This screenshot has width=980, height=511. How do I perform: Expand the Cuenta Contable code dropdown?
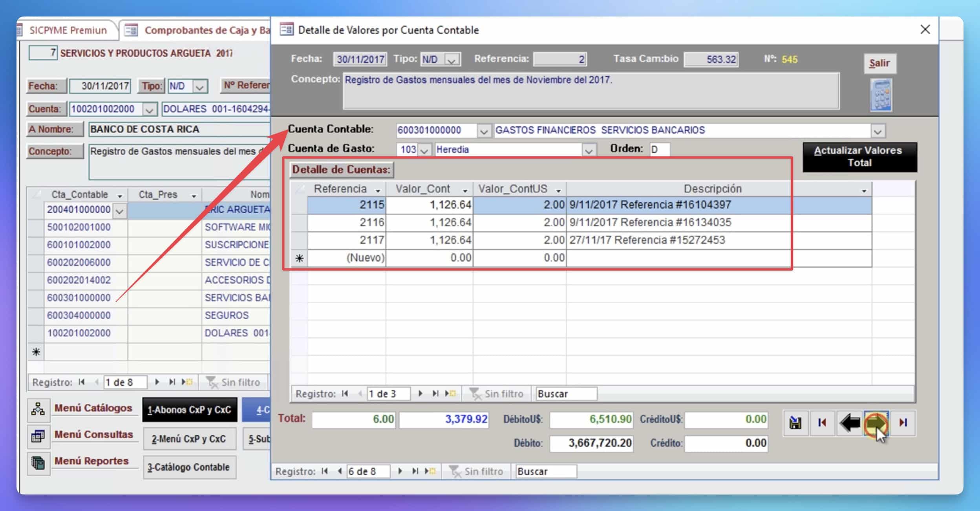[x=484, y=131]
